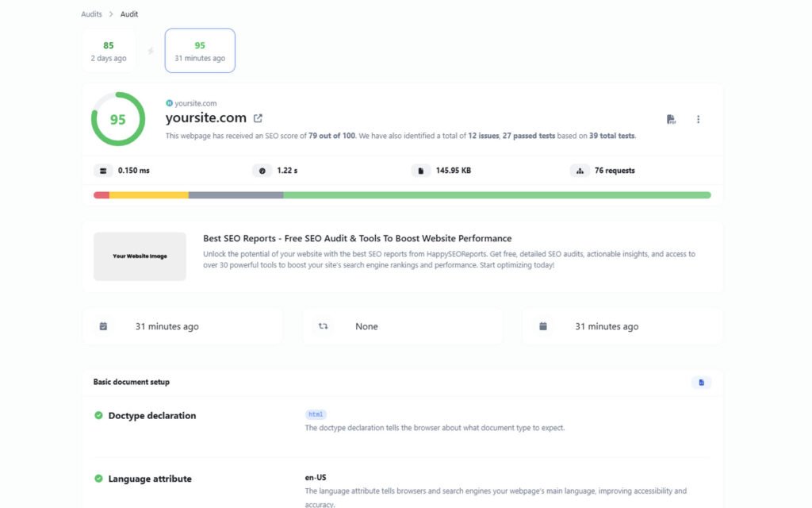
Task: Click the yellow segment of the results bar
Action: pyautogui.click(x=148, y=194)
